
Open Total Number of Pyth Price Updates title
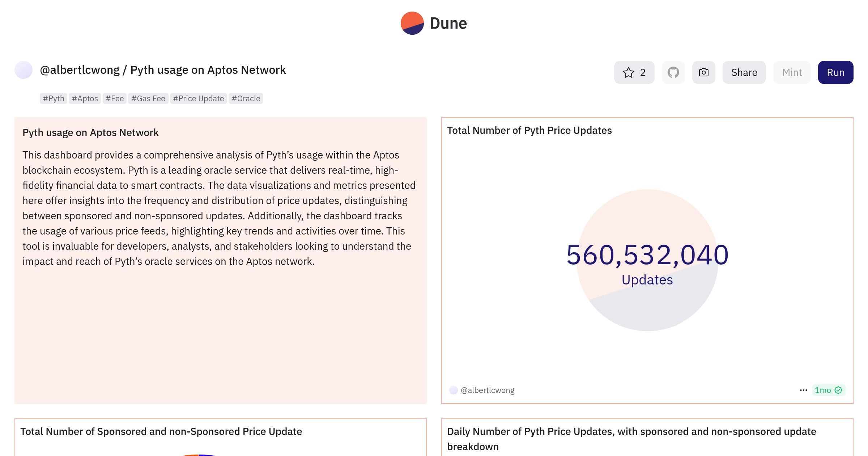click(529, 130)
